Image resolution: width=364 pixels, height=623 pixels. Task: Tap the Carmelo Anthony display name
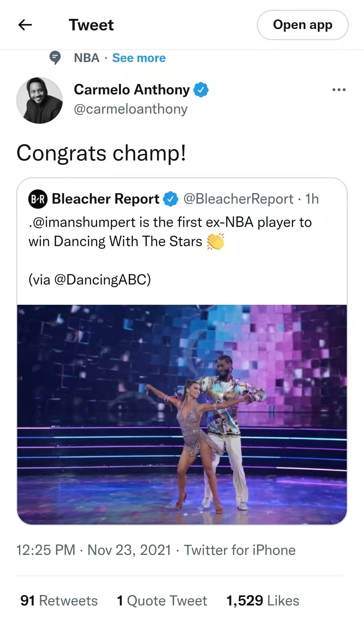[x=132, y=90]
